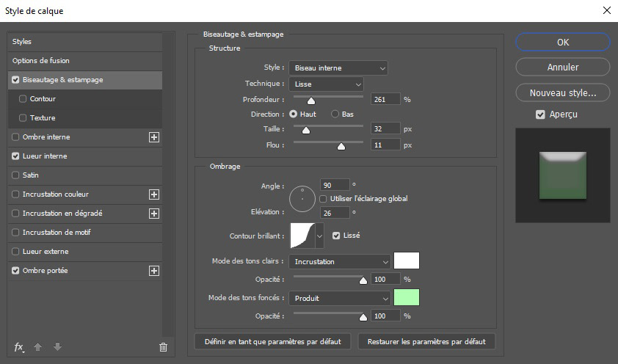Open Mode des tons clairs dropdown

pos(339,261)
